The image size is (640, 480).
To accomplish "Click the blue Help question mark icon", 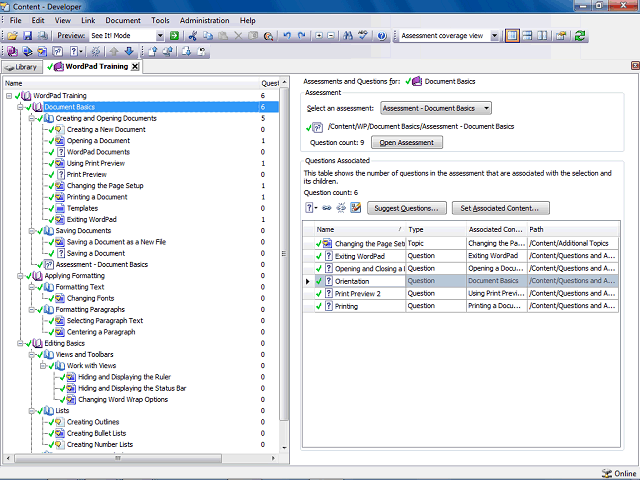I will pyautogui.click(x=382, y=36).
